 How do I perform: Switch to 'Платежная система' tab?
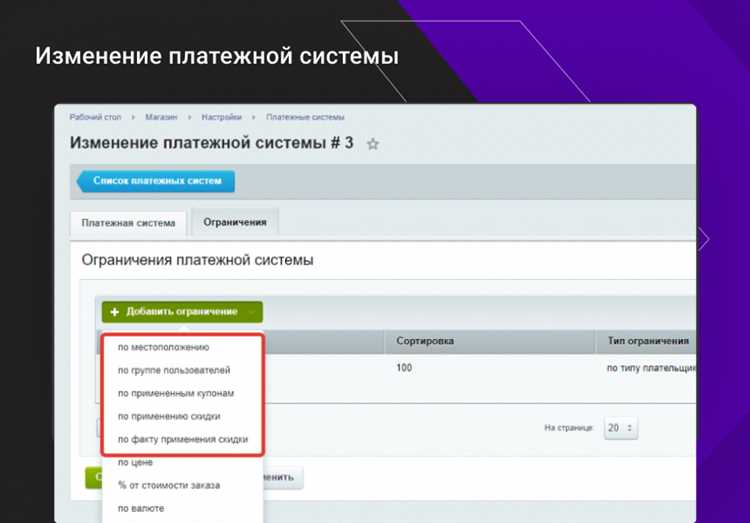pyautogui.click(x=128, y=223)
